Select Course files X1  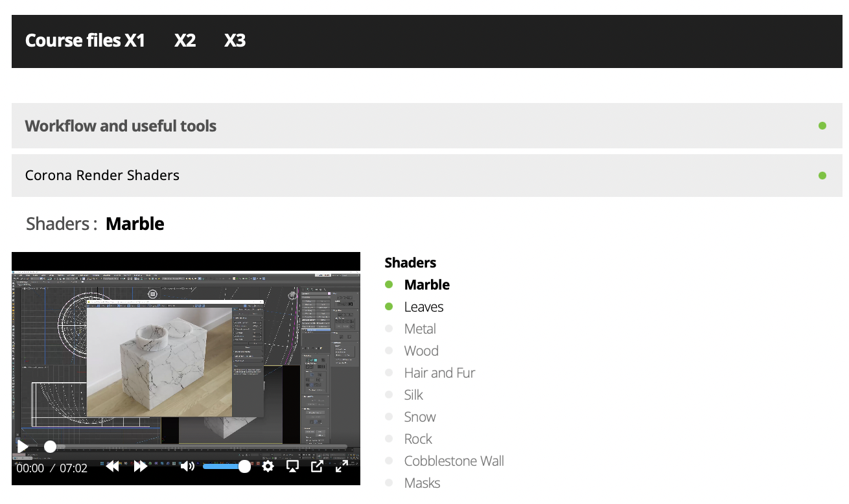pos(85,40)
